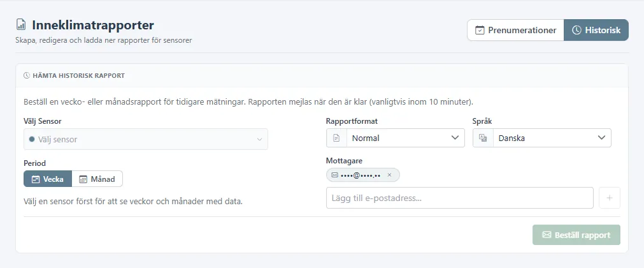Click the envelope icon on Beställ rapport
This screenshot has width=644, height=268.
tap(547, 235)
